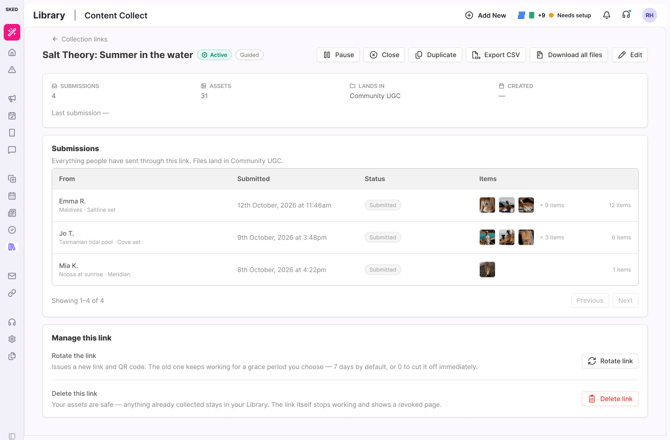Click the headset support icon in header

click(x=626, y=15)
